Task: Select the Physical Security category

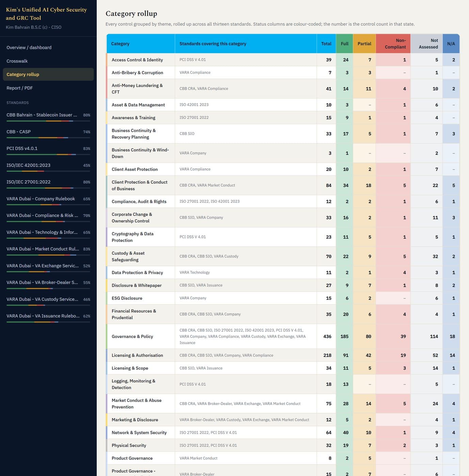Action: (x=129, y=445)
